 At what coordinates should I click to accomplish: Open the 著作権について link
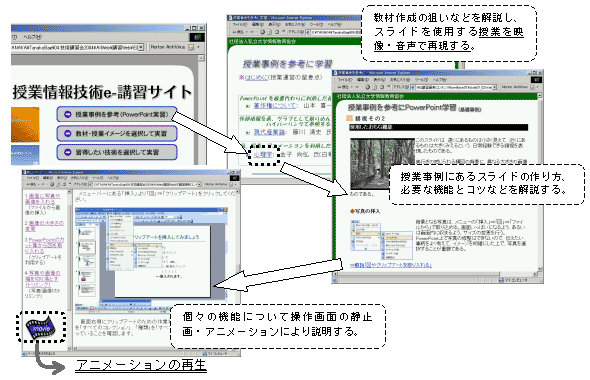click(275, 106)
